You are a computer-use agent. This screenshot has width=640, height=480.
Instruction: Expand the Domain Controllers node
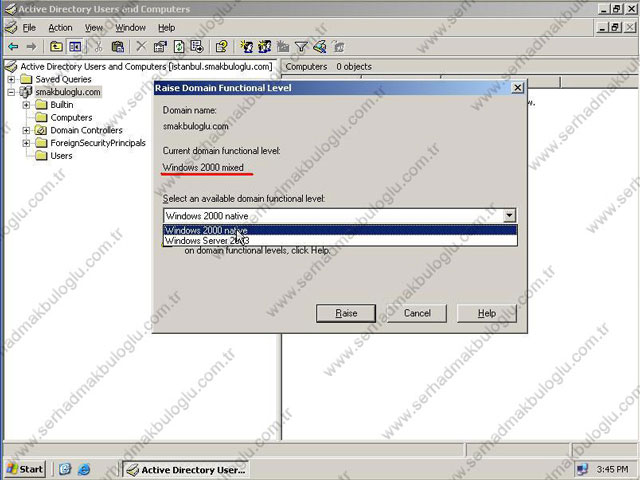(26, 131)
